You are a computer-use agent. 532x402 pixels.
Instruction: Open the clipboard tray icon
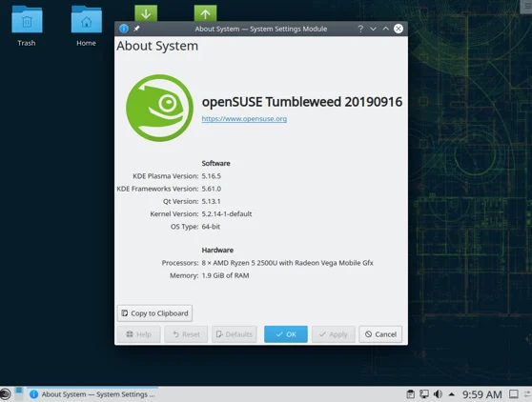[x=410, y=394]
